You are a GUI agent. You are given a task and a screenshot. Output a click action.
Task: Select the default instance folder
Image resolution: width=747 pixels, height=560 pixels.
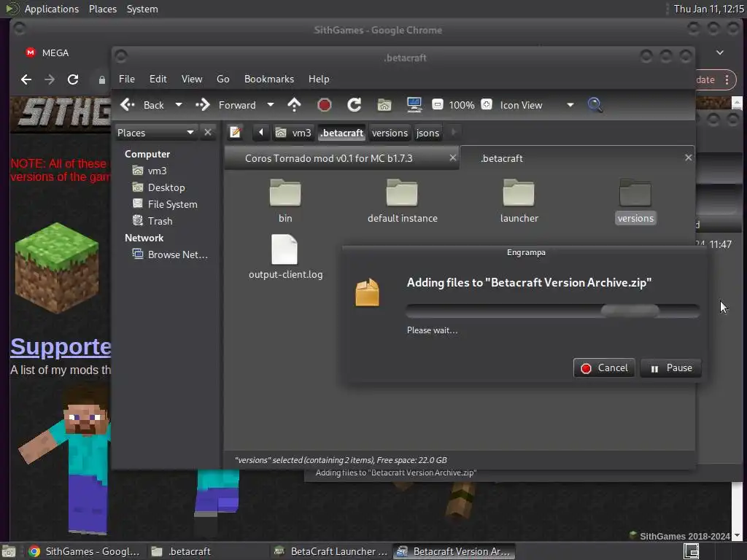403,201
